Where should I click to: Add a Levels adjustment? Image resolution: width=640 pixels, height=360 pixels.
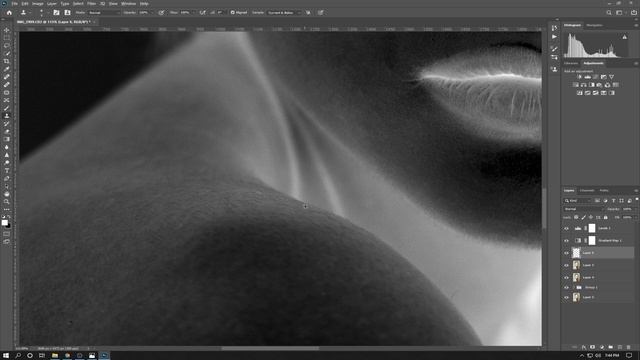tap(587, 77)
